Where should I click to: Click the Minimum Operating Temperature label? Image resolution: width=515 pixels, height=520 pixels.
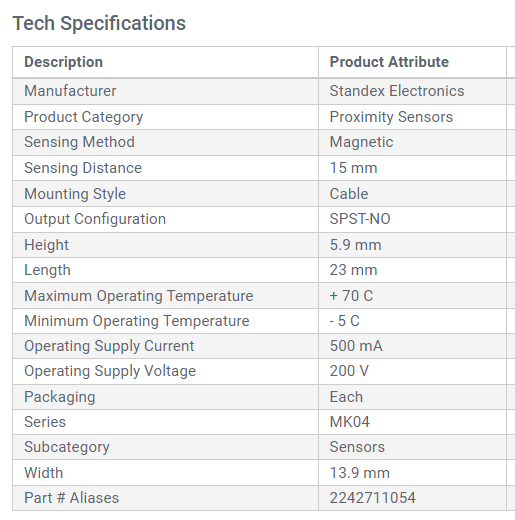click(x=137, y=321)
